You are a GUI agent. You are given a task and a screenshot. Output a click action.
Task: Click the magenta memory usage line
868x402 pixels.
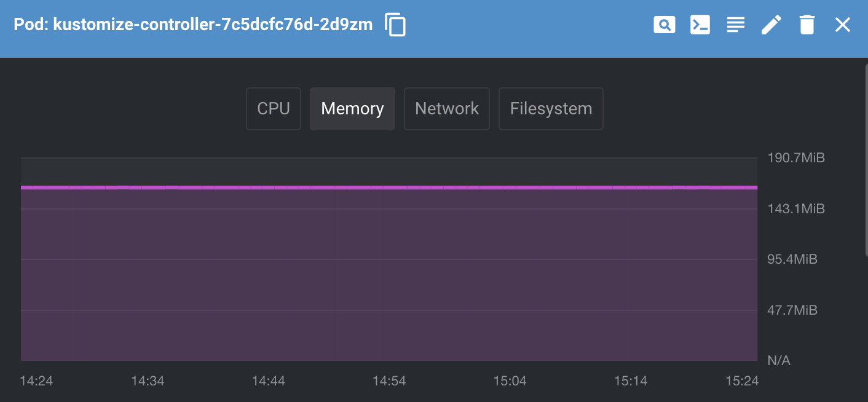(x=387, y=186)
